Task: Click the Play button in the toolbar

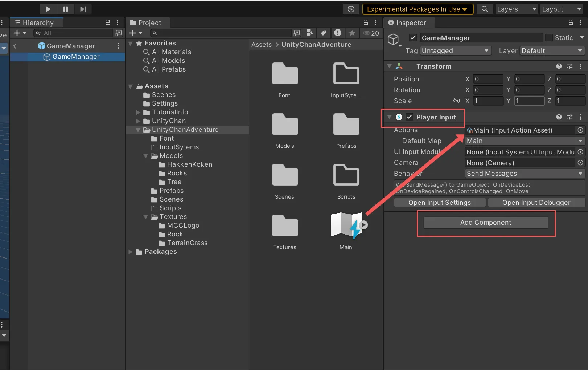Action: pyautogui.click(x=48, y=9)
